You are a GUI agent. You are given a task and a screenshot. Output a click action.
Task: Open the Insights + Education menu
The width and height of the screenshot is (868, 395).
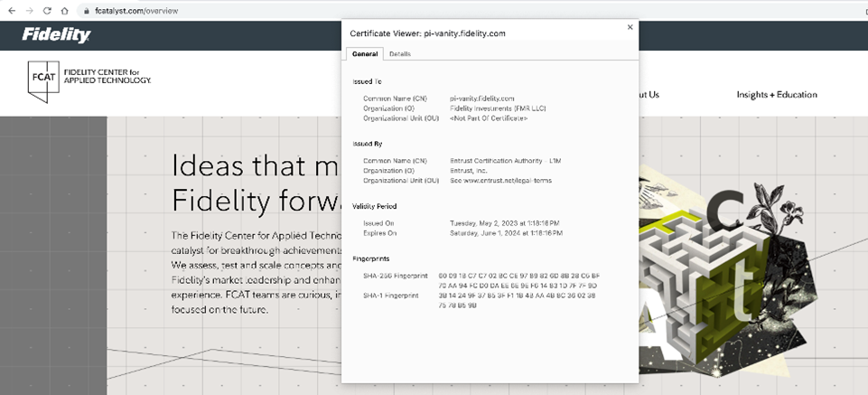[776, 95]
